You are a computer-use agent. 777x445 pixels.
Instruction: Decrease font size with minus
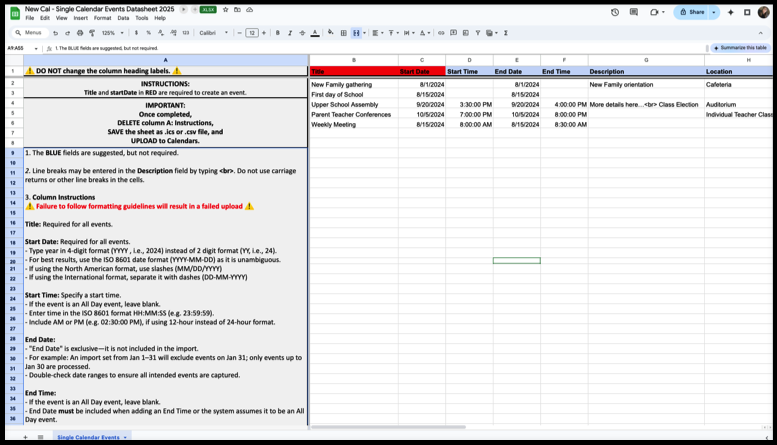click(x=240, y=33)
